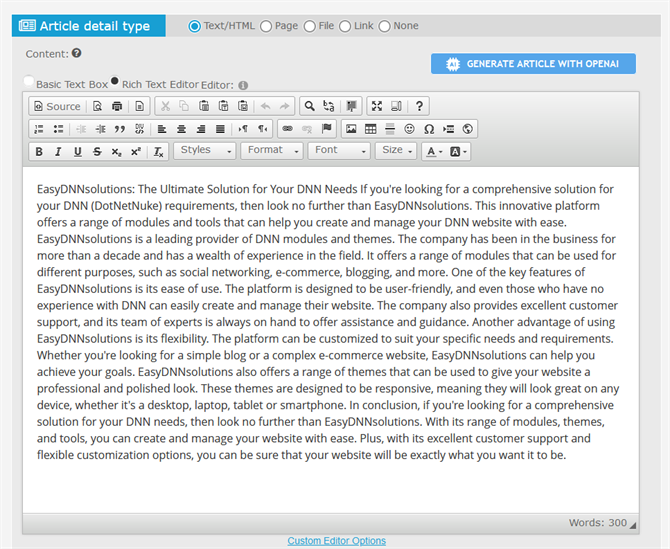Screen dimensions: 670x549
Task: Insert a smiley emoticon
Action: tap(409, 129)
